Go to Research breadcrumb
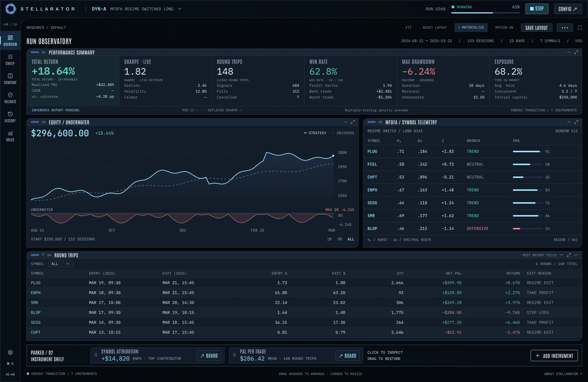The height and width of the screenshot is (382, 588). click(35, 28)
